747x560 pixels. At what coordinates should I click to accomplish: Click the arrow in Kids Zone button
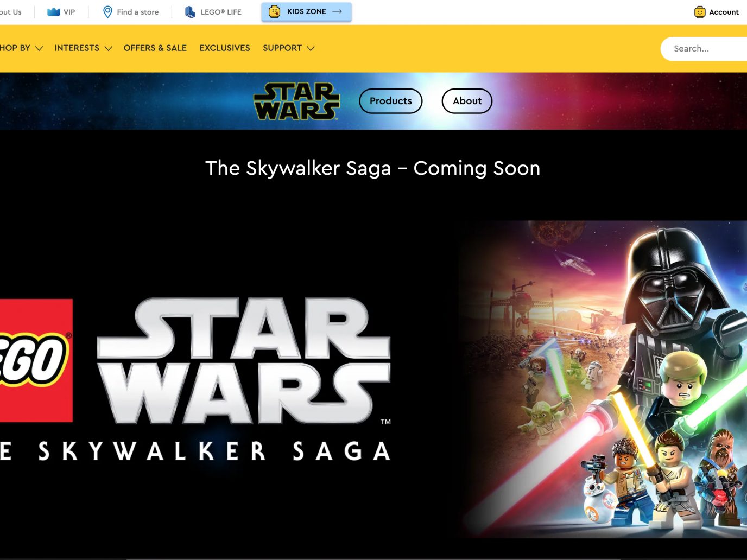(x=337, y=11)
